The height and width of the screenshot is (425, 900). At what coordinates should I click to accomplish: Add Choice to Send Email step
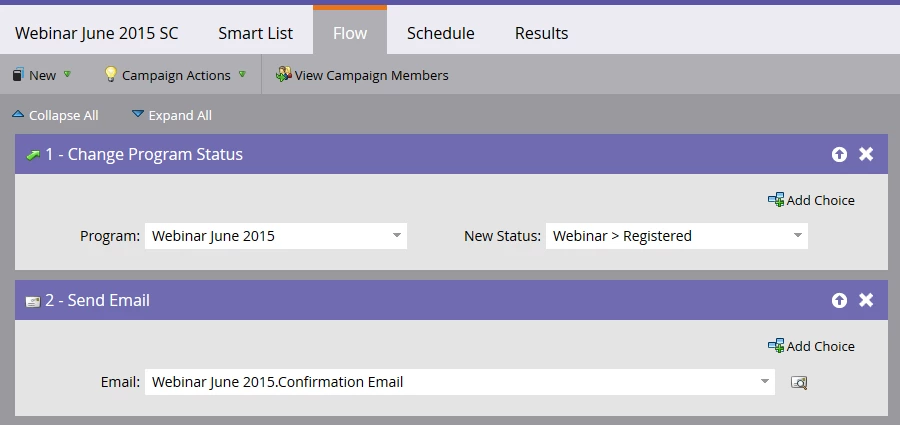click(811, 346)
